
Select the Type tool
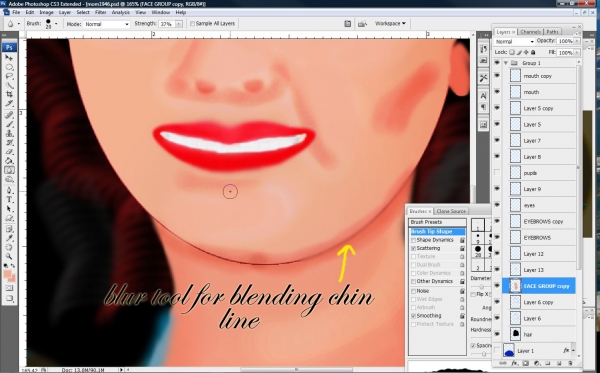click(9, 200)
